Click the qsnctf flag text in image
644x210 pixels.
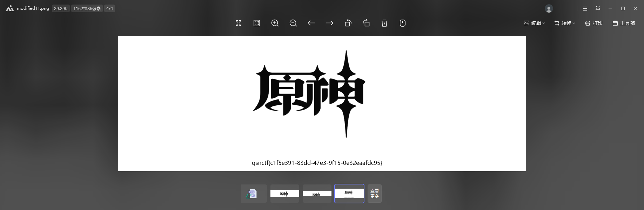[x=317, y=163]
